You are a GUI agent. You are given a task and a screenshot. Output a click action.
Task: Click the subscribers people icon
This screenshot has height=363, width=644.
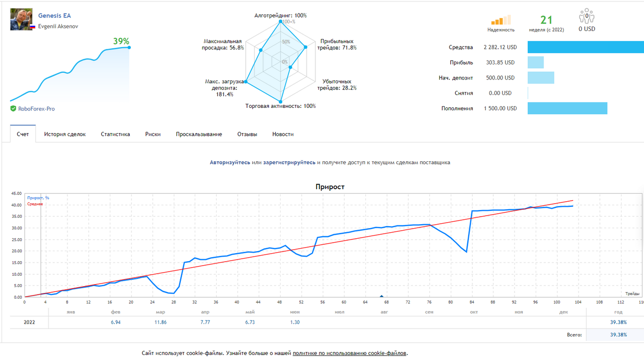(587, 16)
